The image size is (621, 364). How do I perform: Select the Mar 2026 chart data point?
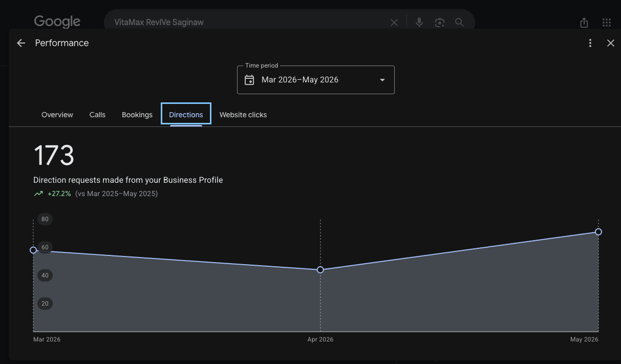click(33, 250)
